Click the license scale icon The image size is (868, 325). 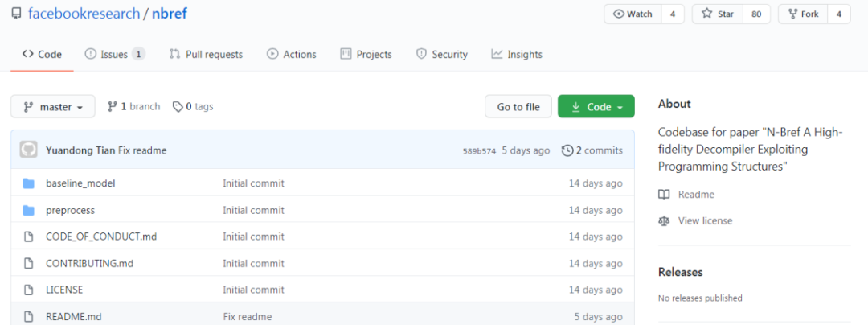(664, 220)
